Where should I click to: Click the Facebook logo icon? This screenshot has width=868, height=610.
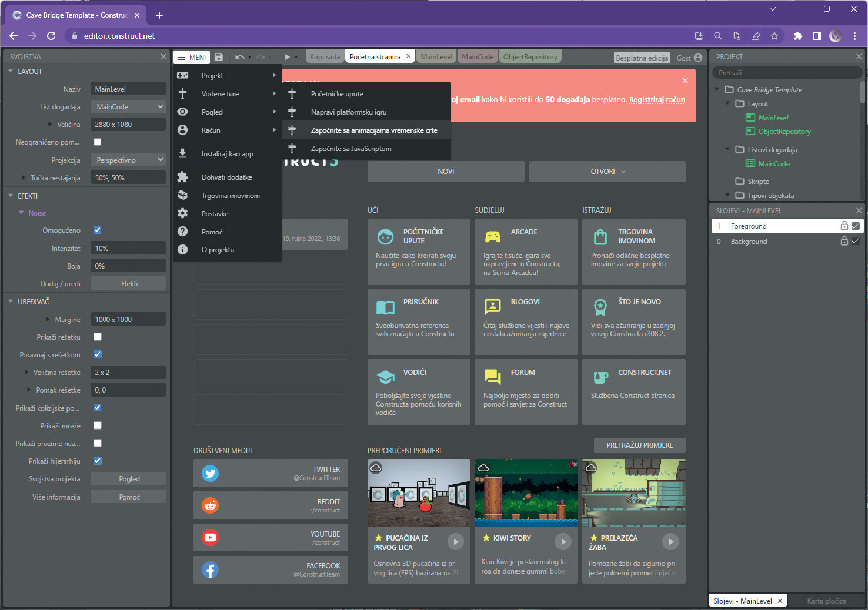[x=210, y=569]
